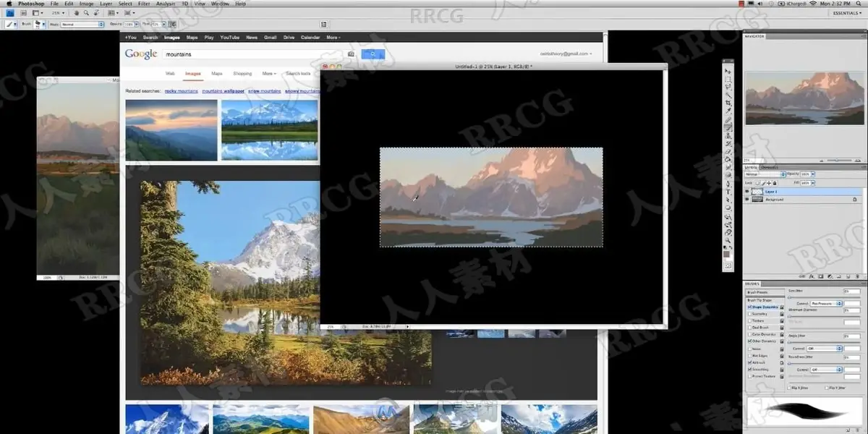Open the Filter menu
Screen dimensions: 868x434
click(145, 4)
